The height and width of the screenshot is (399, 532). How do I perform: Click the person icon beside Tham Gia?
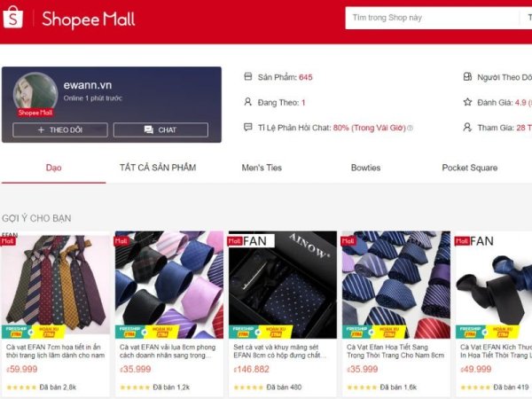tap(467, 128)
